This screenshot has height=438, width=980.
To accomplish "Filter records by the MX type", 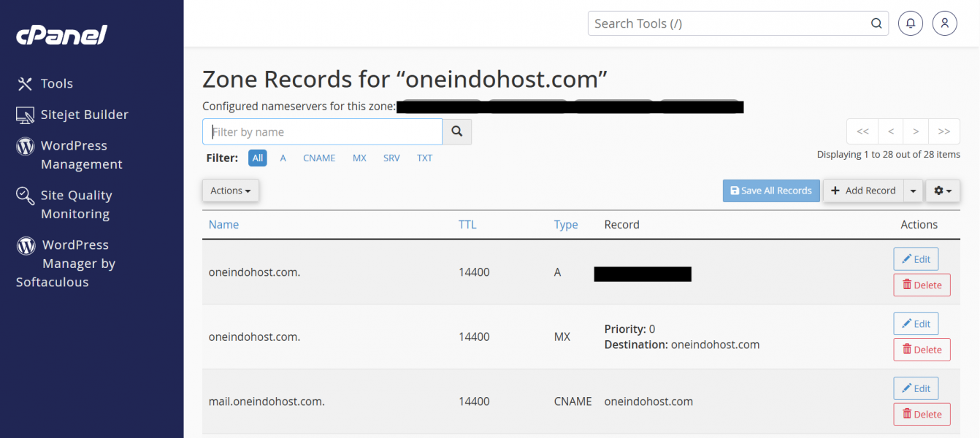I will coord(359,158).
